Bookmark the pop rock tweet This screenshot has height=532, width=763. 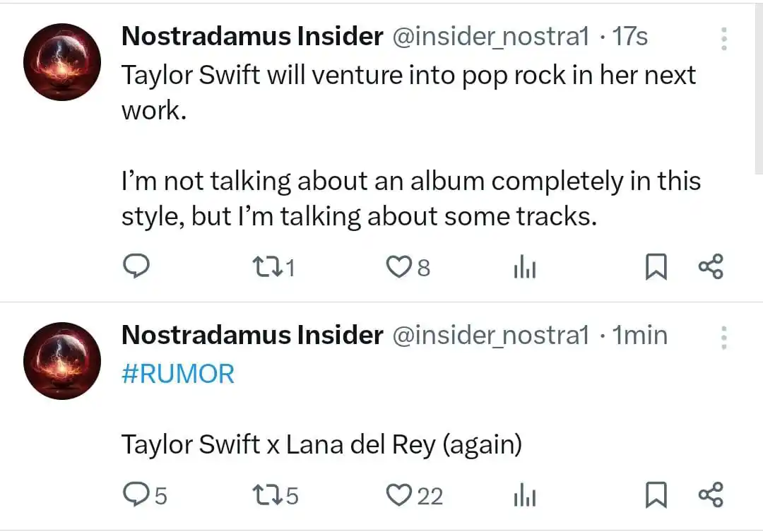[656, 267]
